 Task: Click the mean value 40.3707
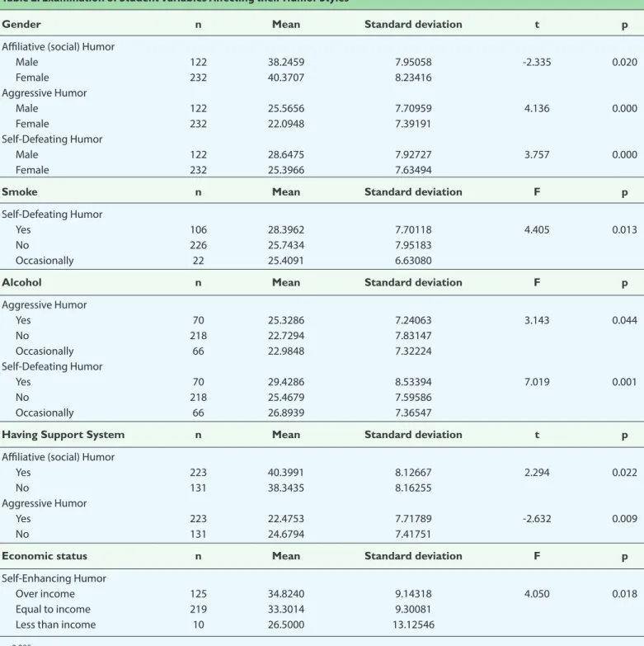(286, 78)
